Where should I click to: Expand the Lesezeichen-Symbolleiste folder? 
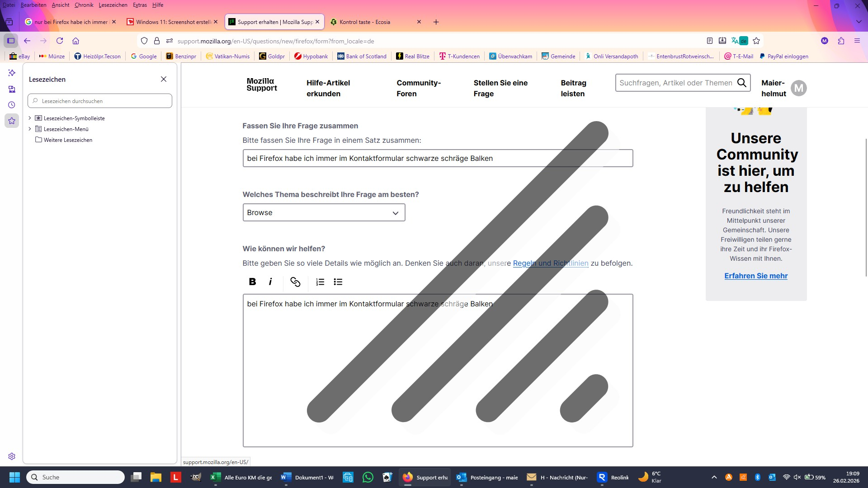(x=30, y=118)
